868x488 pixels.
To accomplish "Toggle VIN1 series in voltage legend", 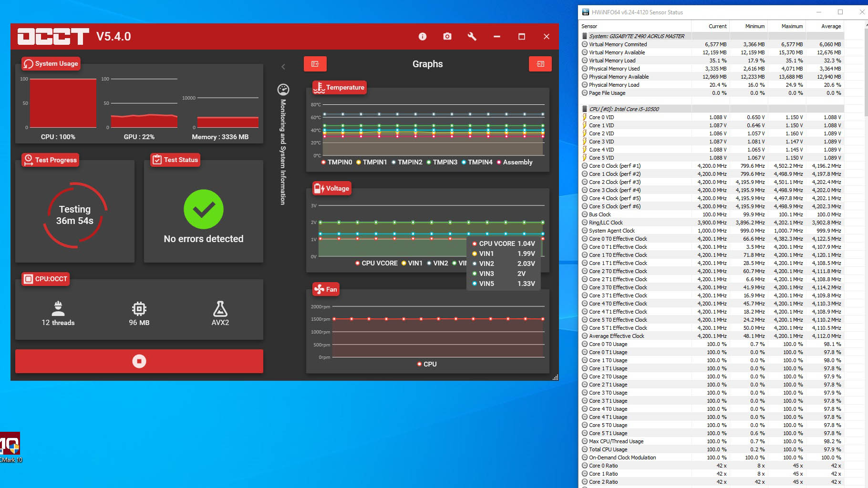I will click(412, 263).
